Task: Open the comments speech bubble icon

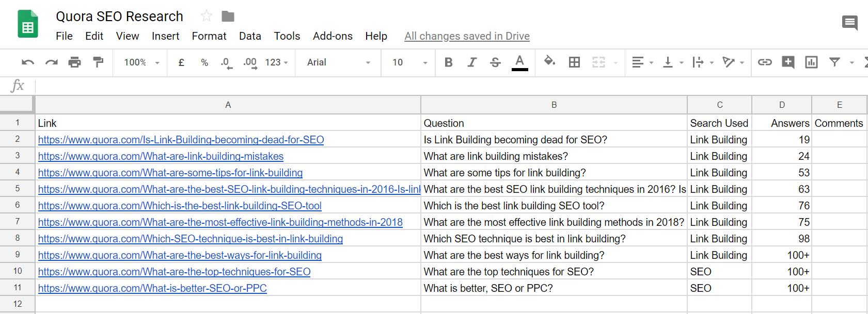Action: pyautogui.click(x=849, y=23)
